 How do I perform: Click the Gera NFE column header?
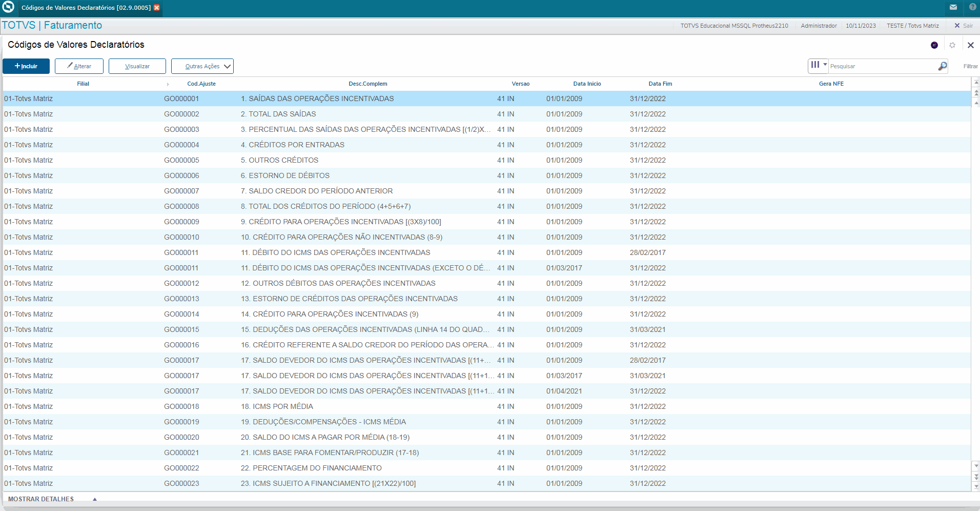click(831, 84)
